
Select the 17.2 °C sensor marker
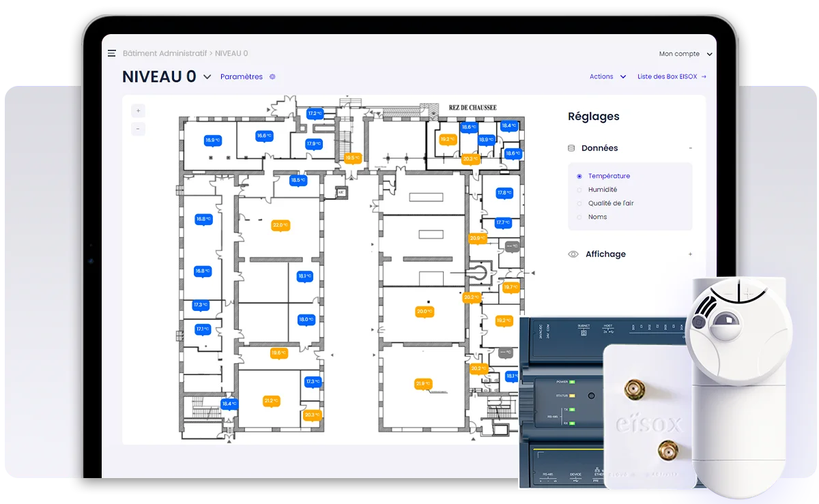point(314,114)
